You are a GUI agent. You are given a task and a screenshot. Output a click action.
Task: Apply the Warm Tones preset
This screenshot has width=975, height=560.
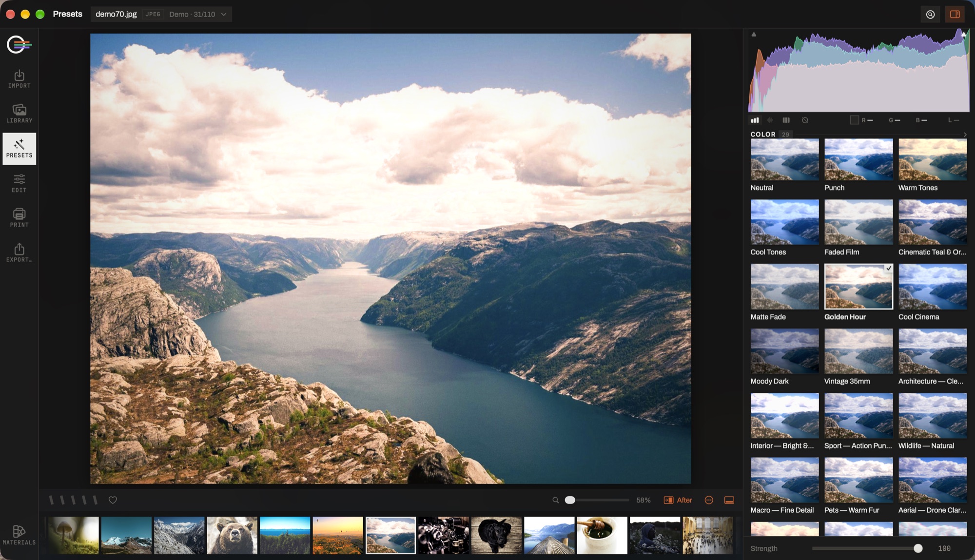click(932, 159)
